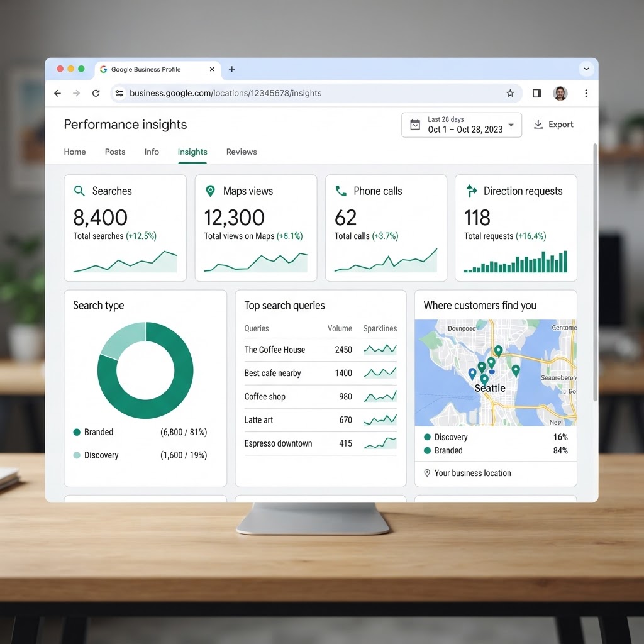
Task: Click the Performance insights heading
Action: (x=125, y=125)
